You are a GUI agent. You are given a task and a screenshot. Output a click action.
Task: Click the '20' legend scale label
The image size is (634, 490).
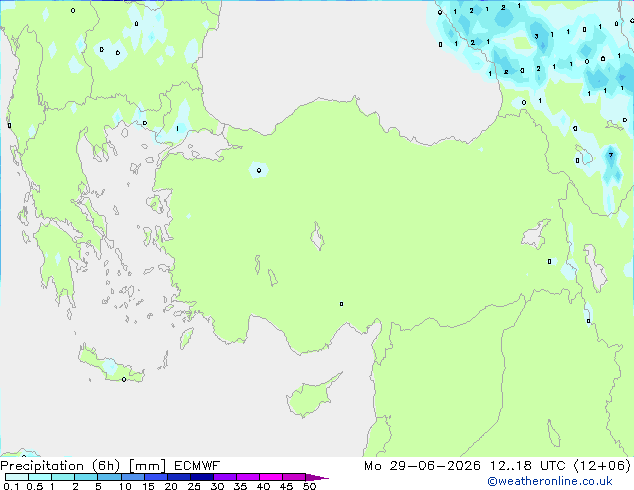coord(171,486)
